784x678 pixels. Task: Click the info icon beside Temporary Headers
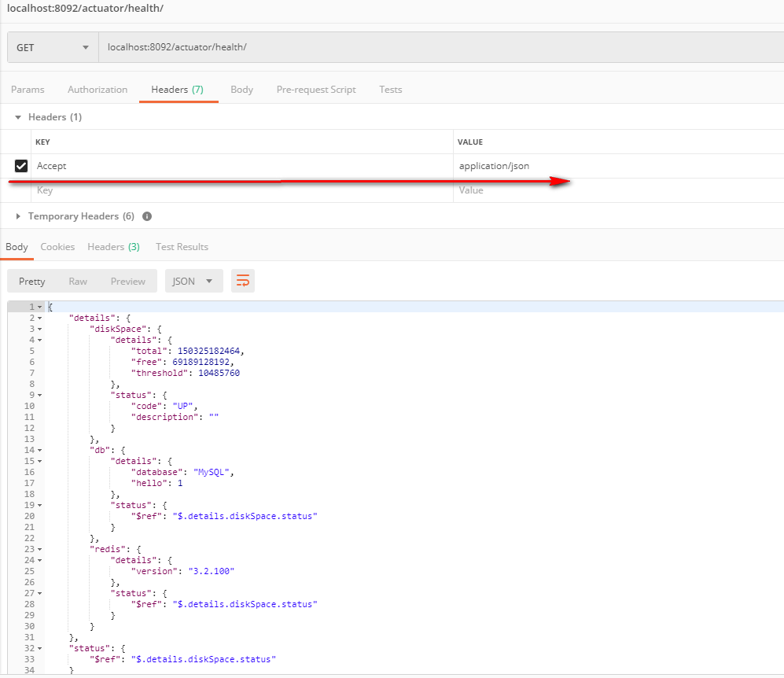click(146, 216)
